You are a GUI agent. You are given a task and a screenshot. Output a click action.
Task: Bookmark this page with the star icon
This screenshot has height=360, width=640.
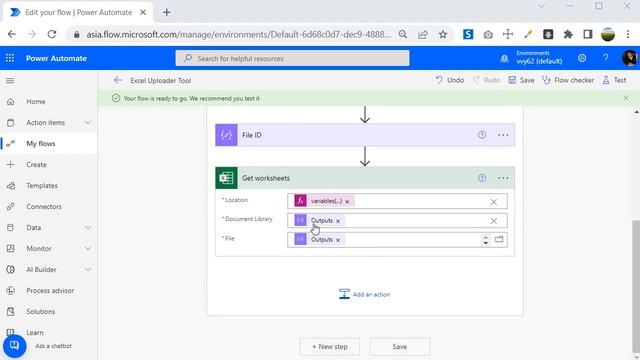point(443,34)
